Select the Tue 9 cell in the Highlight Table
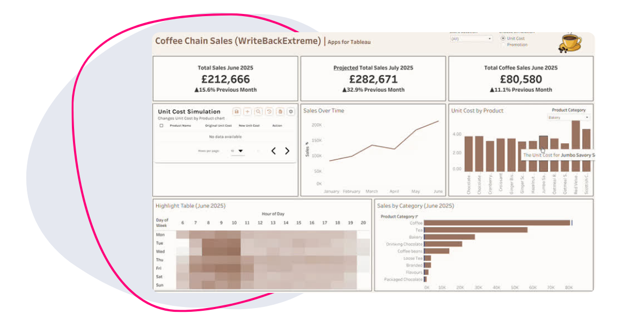Image resolution: width=644 pixels, height=322 pixels. click(x=221, y=243)
